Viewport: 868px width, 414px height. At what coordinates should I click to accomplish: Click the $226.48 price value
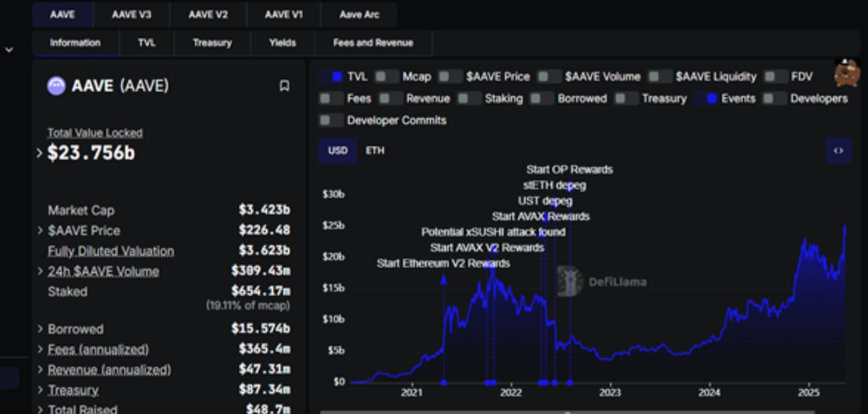pyautogui.click(x=264, y=231)
